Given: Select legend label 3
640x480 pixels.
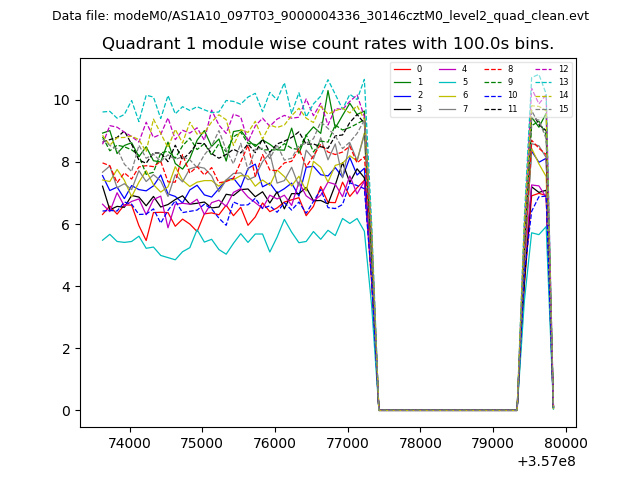Looking at the screenshot, I should pos(419,108).
